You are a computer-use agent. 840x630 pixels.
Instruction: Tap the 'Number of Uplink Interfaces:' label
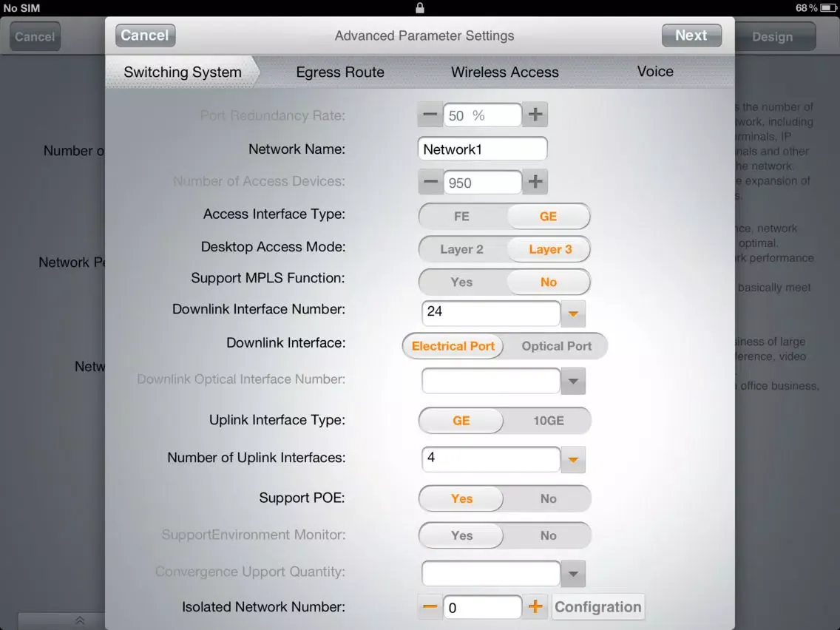click(x=256, y=458)
